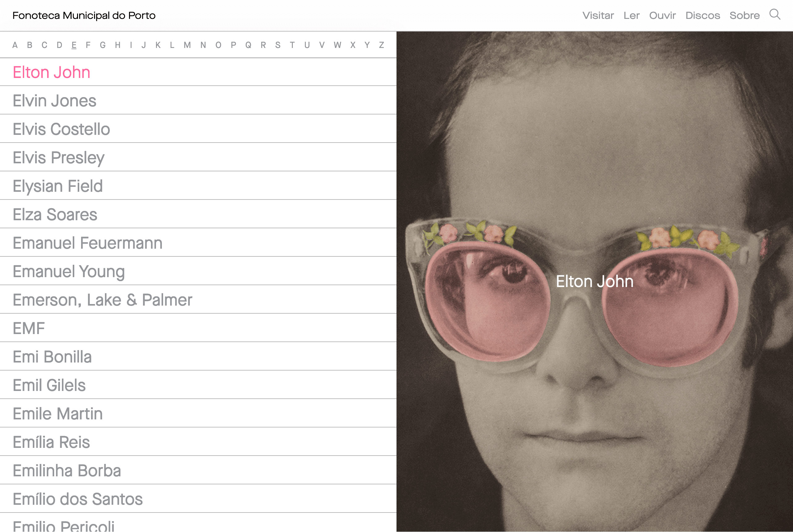
Task: Open the Ler menu item
Action: tap(631, 15)
